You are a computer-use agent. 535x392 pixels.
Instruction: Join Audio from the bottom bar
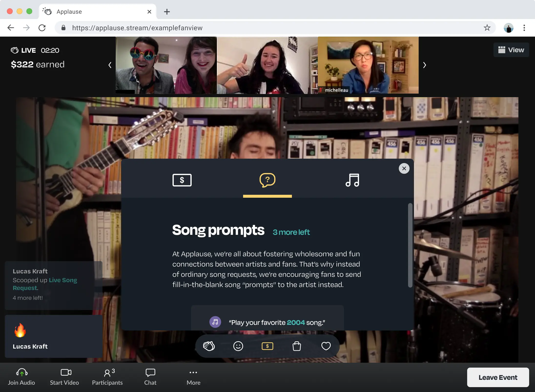point(21,377)
